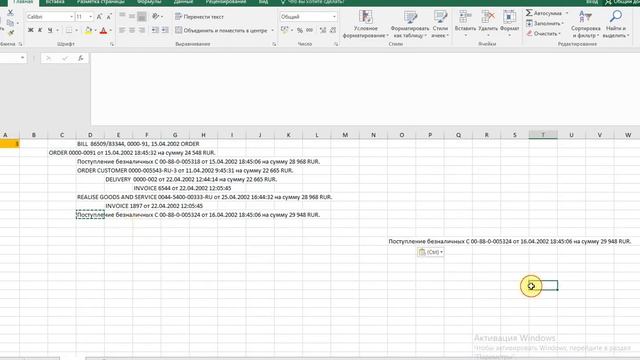This screenshot has height=360, width=640.
Task: Click accounting currency format icon
Action: pyautogui.click(x=284, y=30)
